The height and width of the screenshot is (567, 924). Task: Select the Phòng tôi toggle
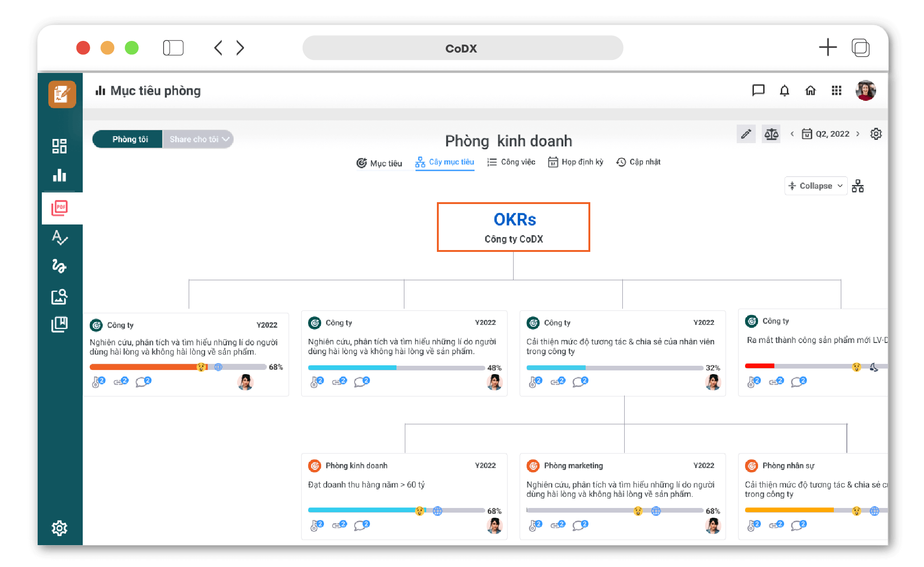[x=128, y=139]
